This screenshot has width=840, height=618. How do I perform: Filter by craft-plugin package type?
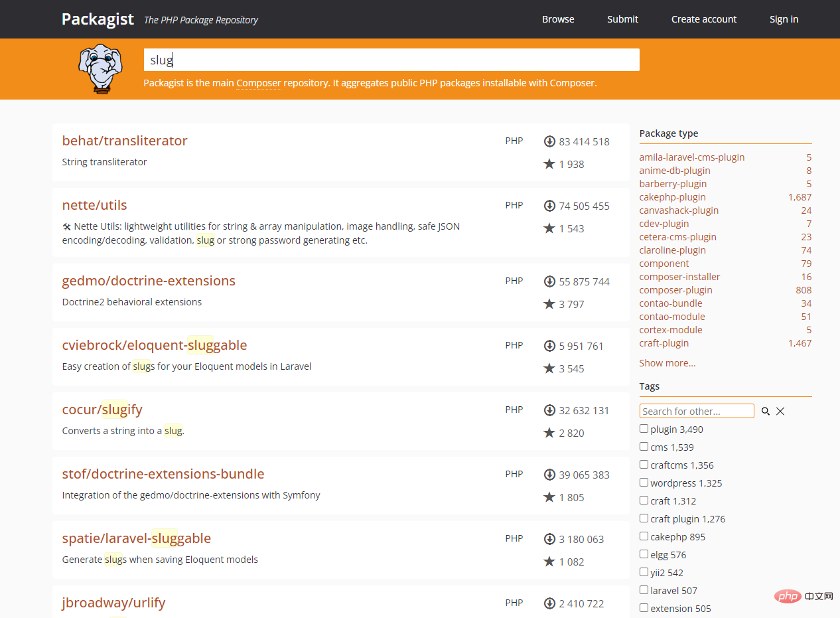(664, 343)
